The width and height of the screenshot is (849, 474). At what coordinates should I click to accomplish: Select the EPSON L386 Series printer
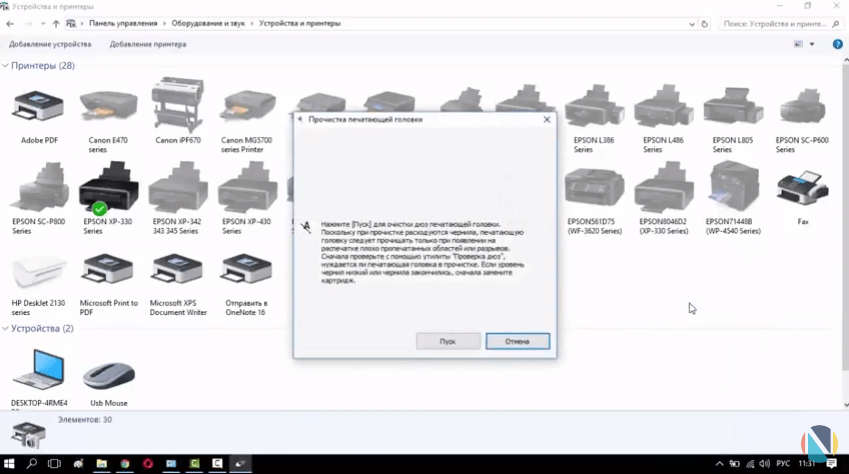(594, 106)
